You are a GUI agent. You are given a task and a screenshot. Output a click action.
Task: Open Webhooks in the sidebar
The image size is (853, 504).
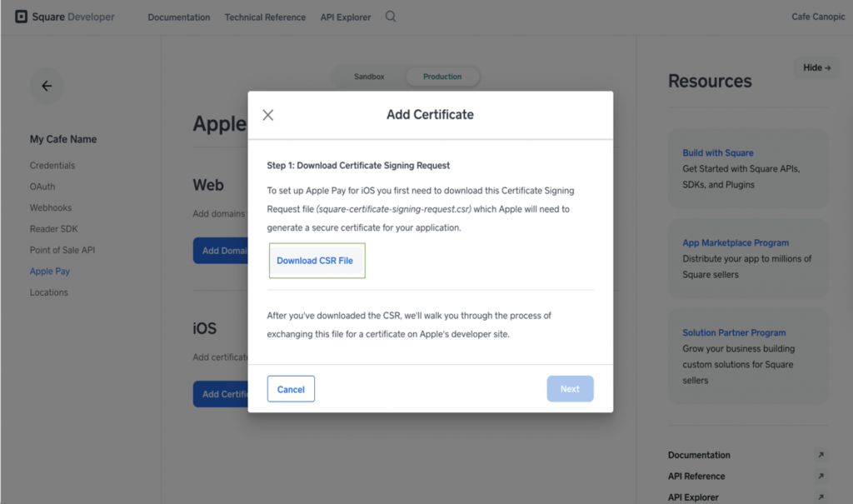coord(51,208)
